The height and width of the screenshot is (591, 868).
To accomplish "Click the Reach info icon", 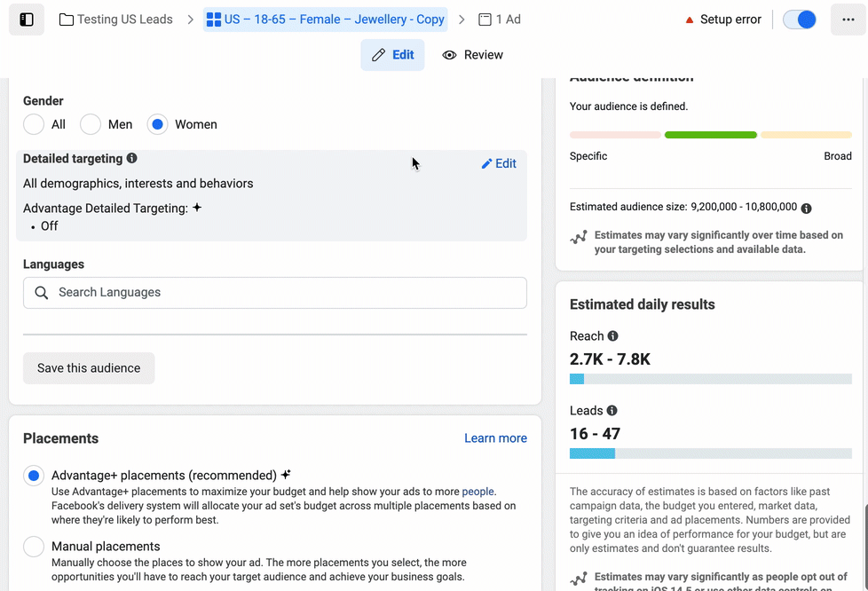I will pos(612,336).
